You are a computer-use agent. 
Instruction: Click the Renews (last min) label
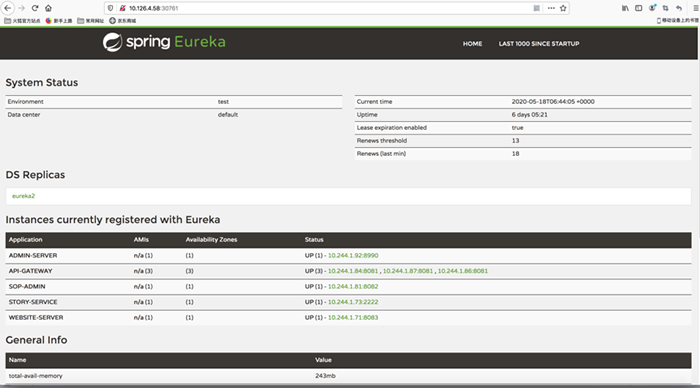point(381,154)
